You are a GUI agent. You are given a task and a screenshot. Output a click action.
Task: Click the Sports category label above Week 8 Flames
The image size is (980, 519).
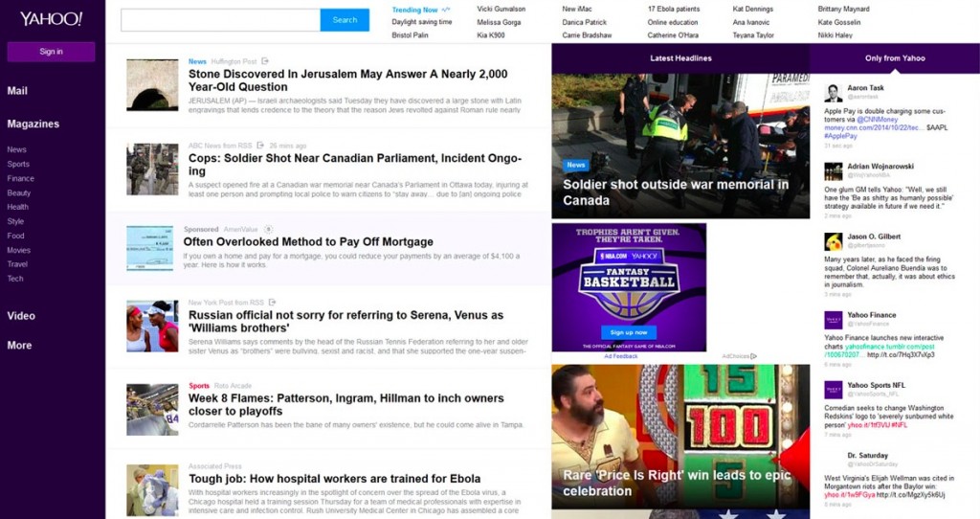click(199, 386)
